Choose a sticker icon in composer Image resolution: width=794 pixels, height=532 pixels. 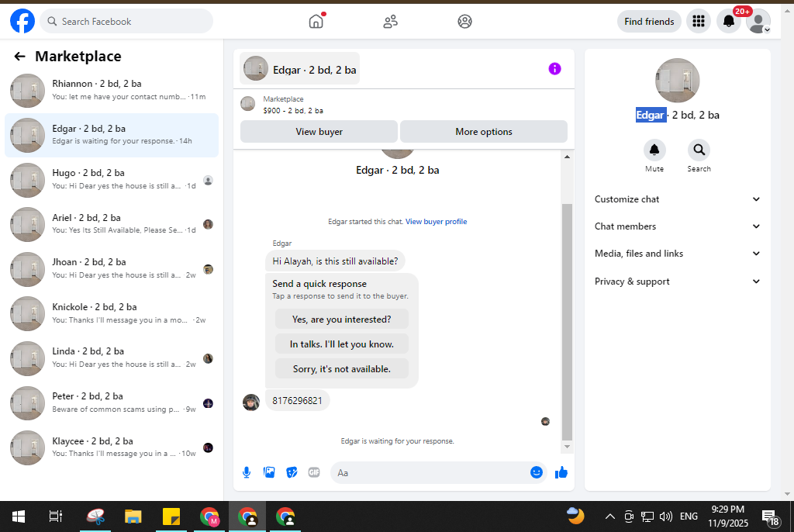coord(292,473)
